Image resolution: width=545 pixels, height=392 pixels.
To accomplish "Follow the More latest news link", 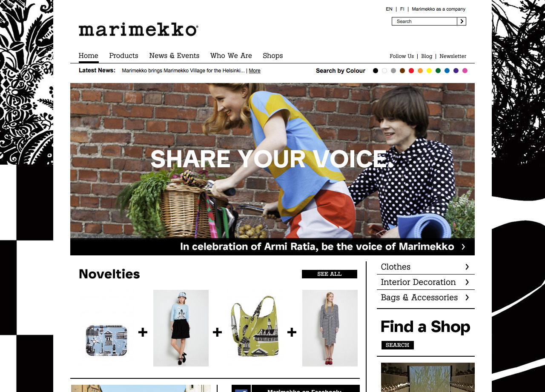I will (x=255, y=71).
